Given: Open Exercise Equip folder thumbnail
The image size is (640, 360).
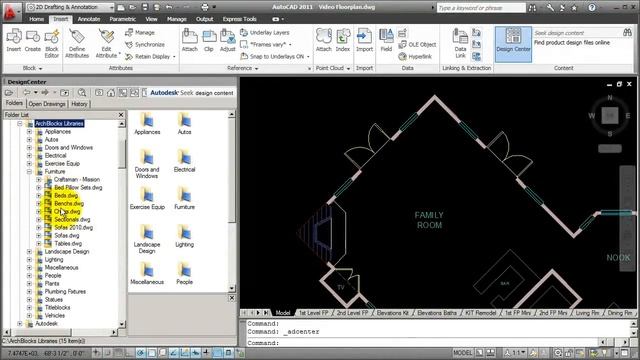Looking at the screenshot, I should pyautogui.click(x=147, y=199).
